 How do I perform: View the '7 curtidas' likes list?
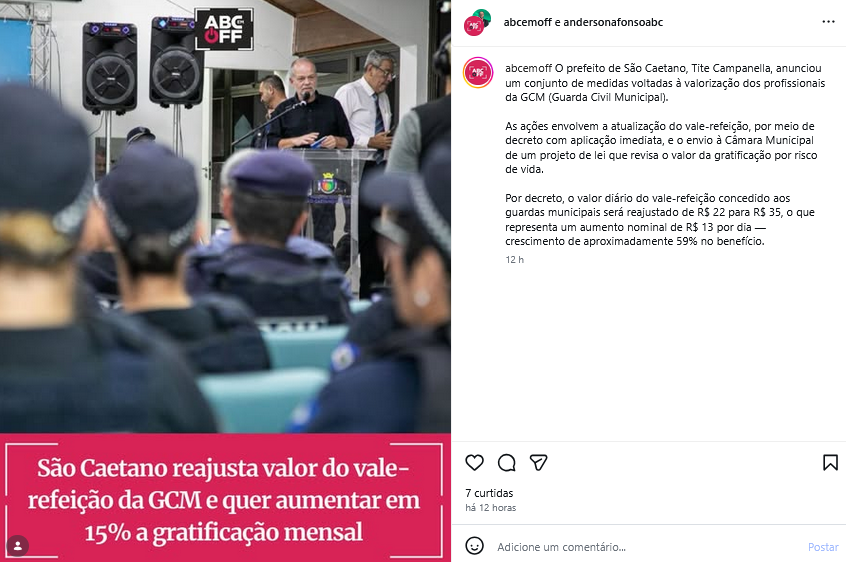[x=489, y=493]
